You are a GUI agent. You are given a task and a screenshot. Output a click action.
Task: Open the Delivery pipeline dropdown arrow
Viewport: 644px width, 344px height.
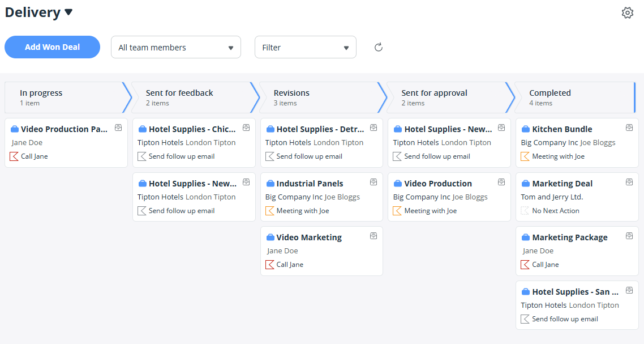tap(68, 12)
